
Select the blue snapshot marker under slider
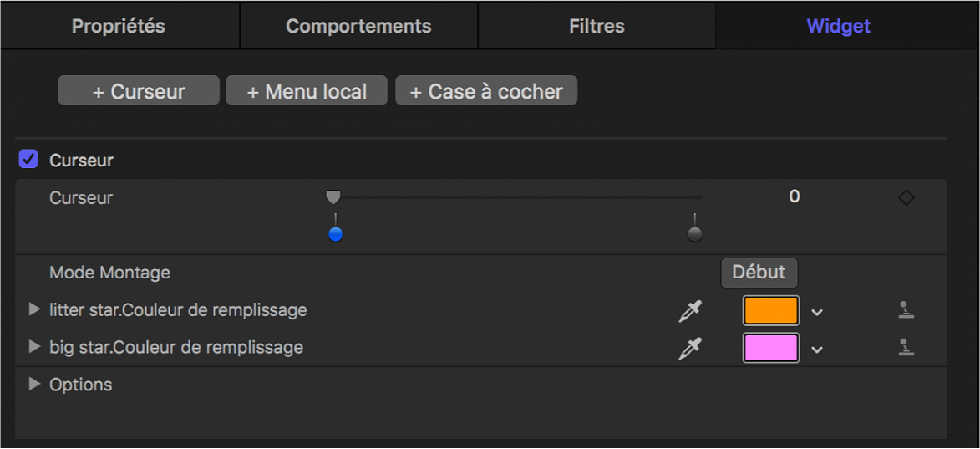point(335,235)
